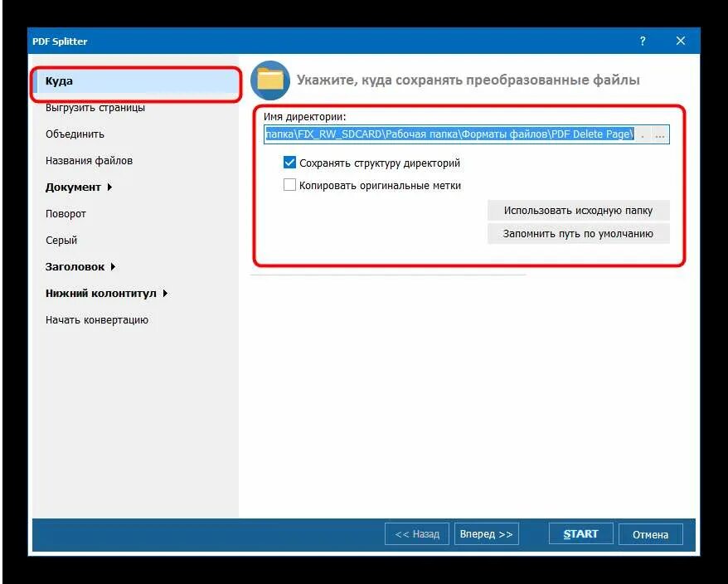
Task: Click the folder icon in header
Action: pyautogui.click(x=270, y=80)
